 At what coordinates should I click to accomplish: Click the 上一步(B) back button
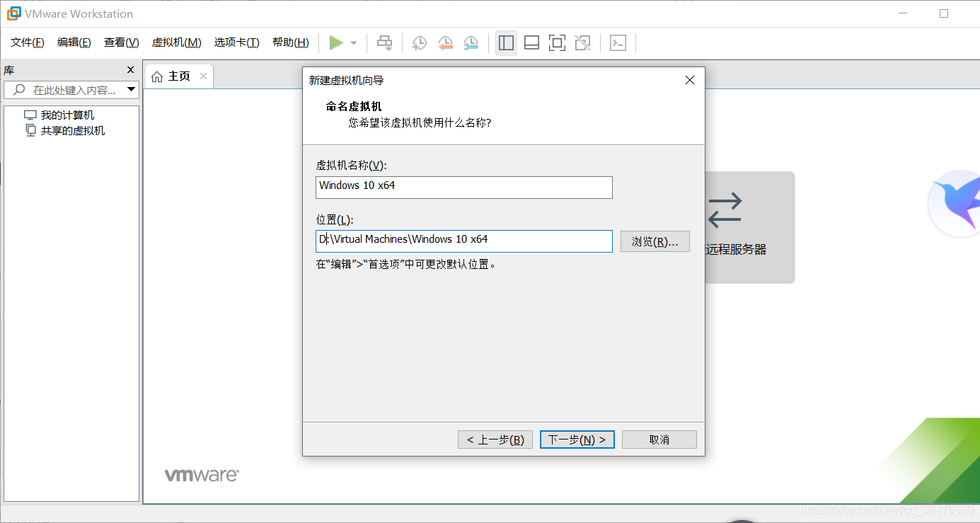[495, 439]
